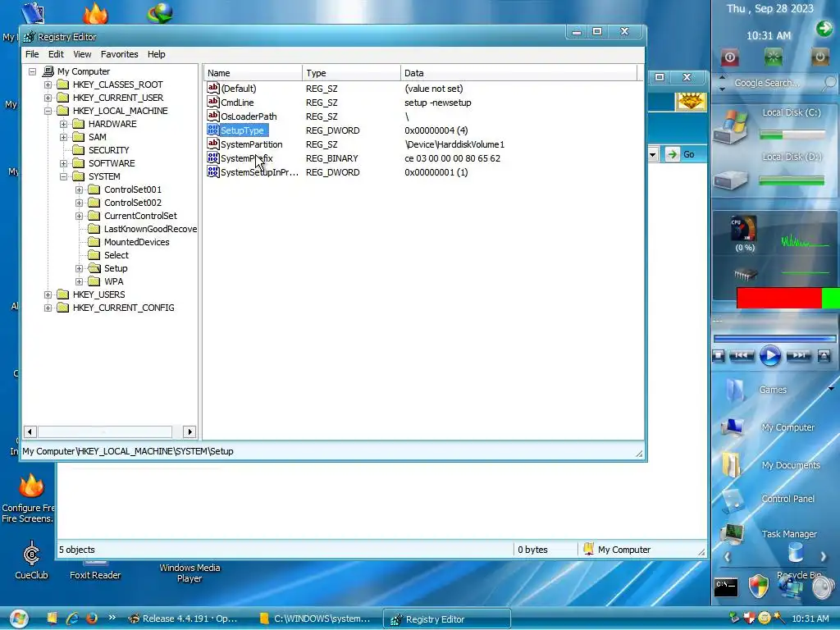Skip to previous track in sidebar player
Image resolution: width=840 pixels, height=630 pixels.
[x=742, y=355]
